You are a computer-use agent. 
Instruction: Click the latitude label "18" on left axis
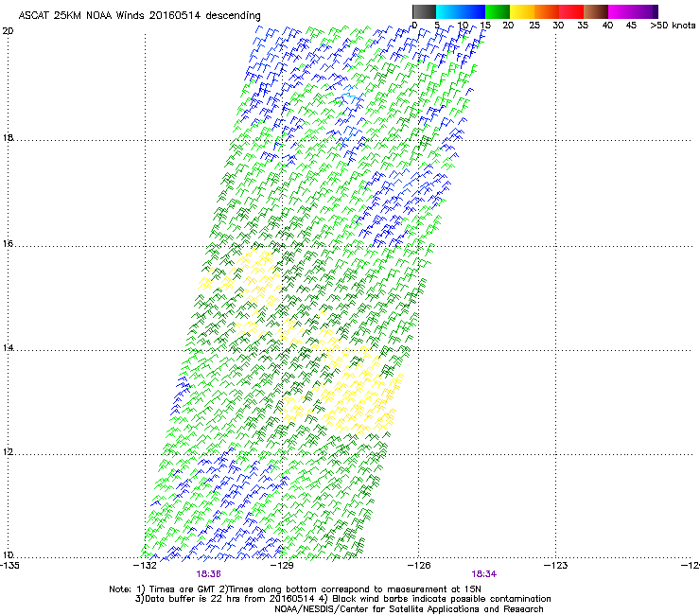(8, 137)
